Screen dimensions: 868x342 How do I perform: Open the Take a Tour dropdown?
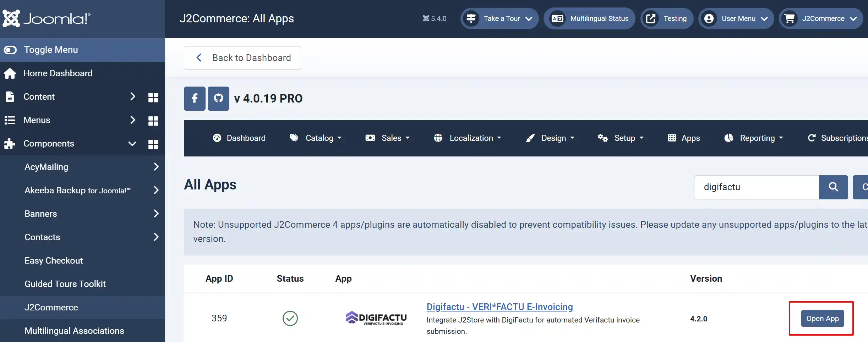(x=499, y=18)
